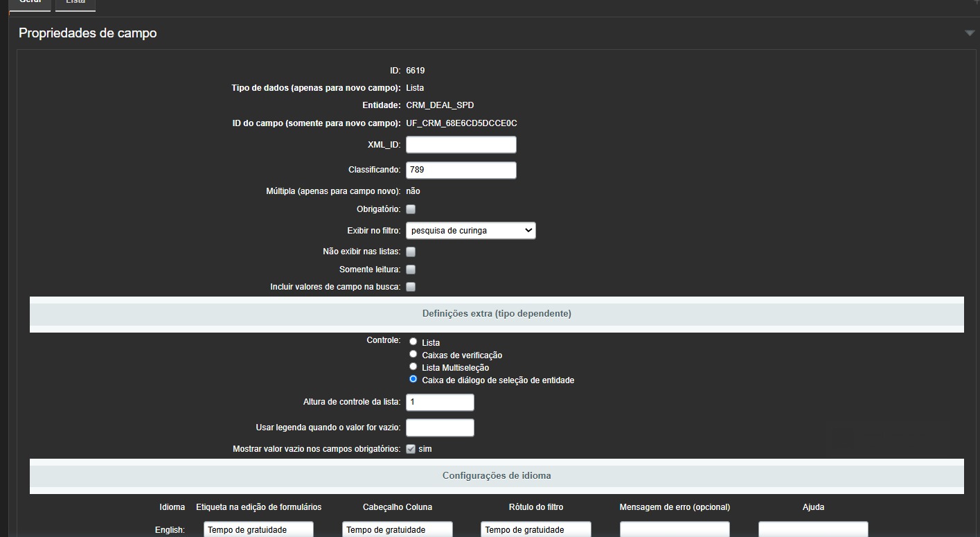Viewport: 980px width, 537px height.
Task: Enable the Obrigatório checkbox
Action: (411, 209)
